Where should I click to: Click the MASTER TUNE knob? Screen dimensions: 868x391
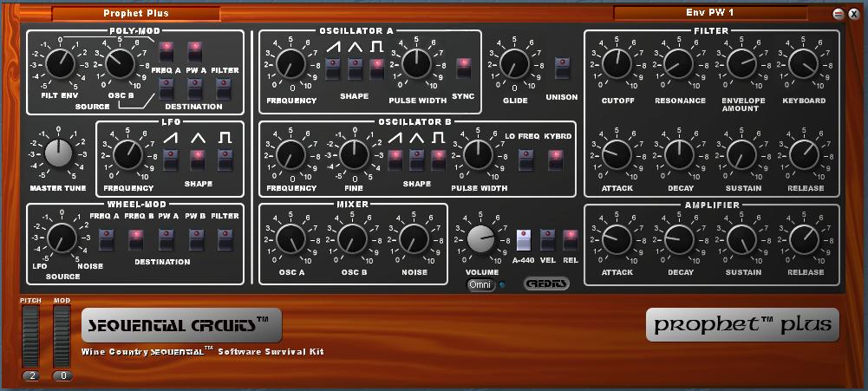[x=59, y=153]
